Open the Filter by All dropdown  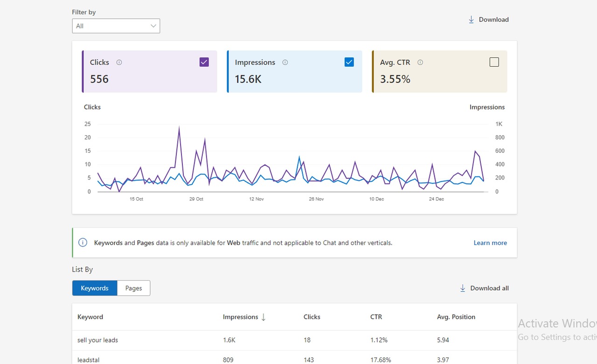tap(116, 26)
